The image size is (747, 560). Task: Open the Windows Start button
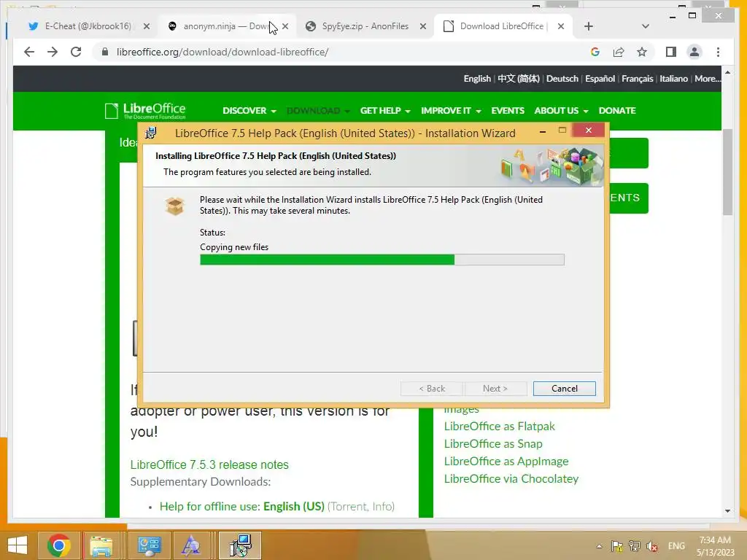click(18, 545)
